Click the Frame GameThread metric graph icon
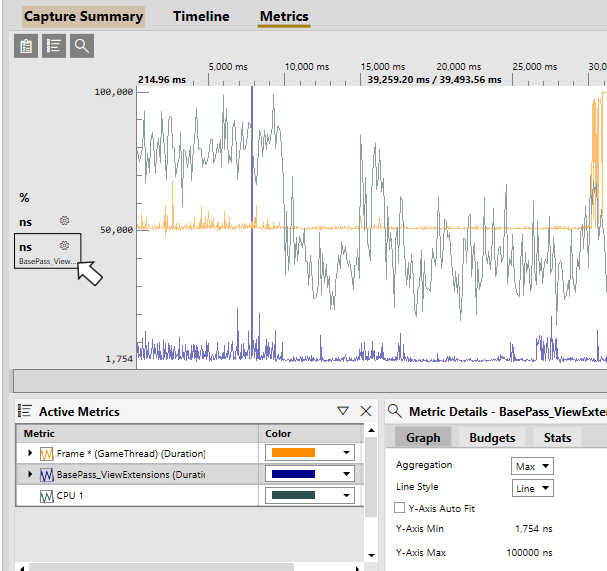The image size is (607, 571). click(46, 454)
